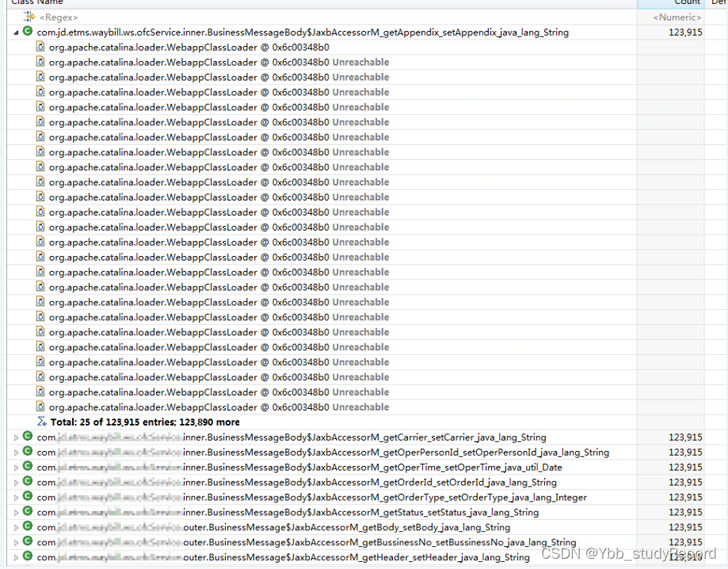Click the 123,915 count for getAppendix row
This screenshot has width=728, height=569.
tap(685, 32)
